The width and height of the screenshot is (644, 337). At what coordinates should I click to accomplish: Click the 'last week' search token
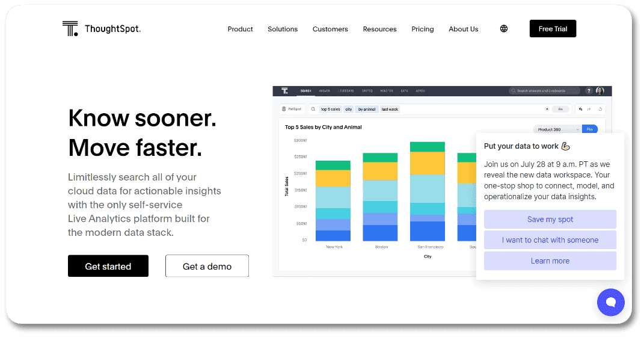coord(390,110)
